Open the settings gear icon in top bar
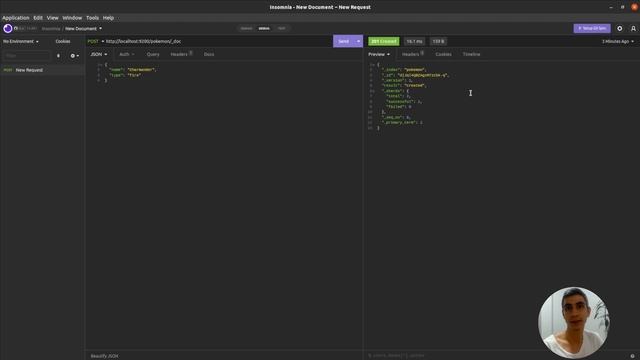 (x=620, y=29)
